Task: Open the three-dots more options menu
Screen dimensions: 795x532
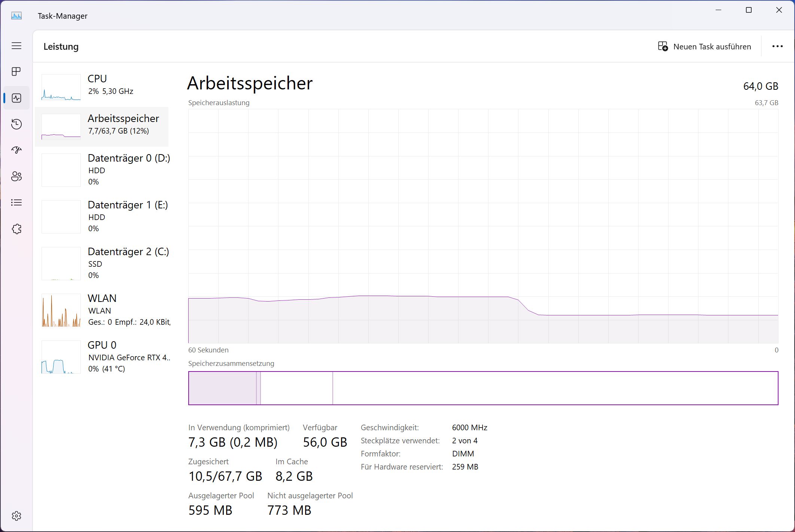Action: [777, 46]
